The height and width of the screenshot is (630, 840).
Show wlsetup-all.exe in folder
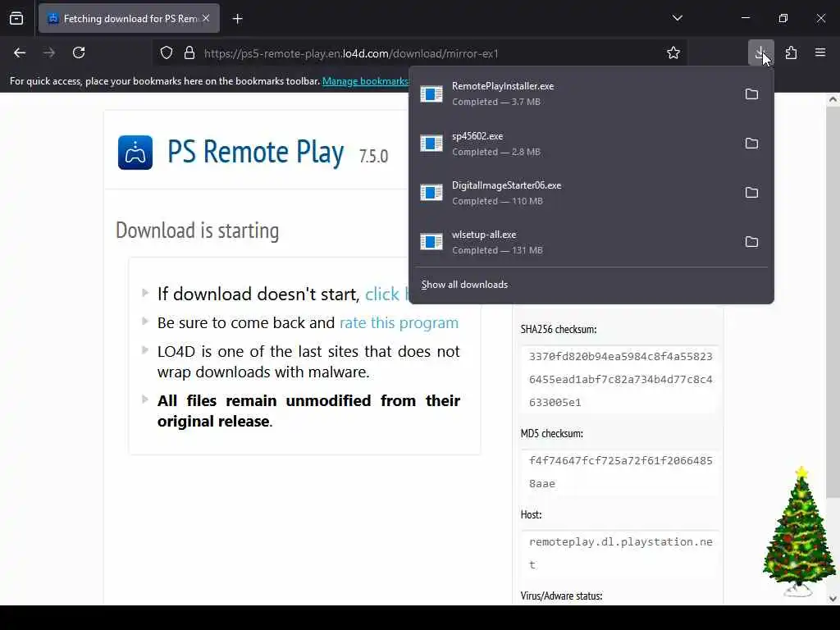751,242
